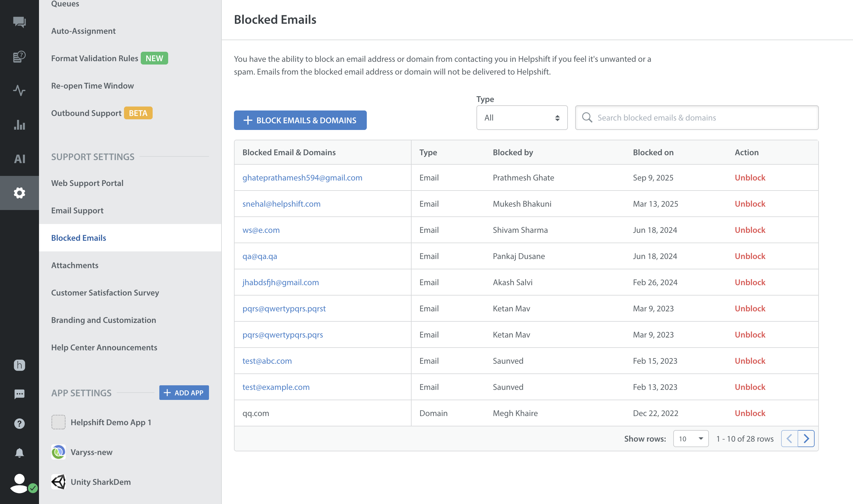Image resolution: width=853 pixels, height=504 pixels.
Task: Open the conversations chat icon in left rail
Action: tap(19, 22)
